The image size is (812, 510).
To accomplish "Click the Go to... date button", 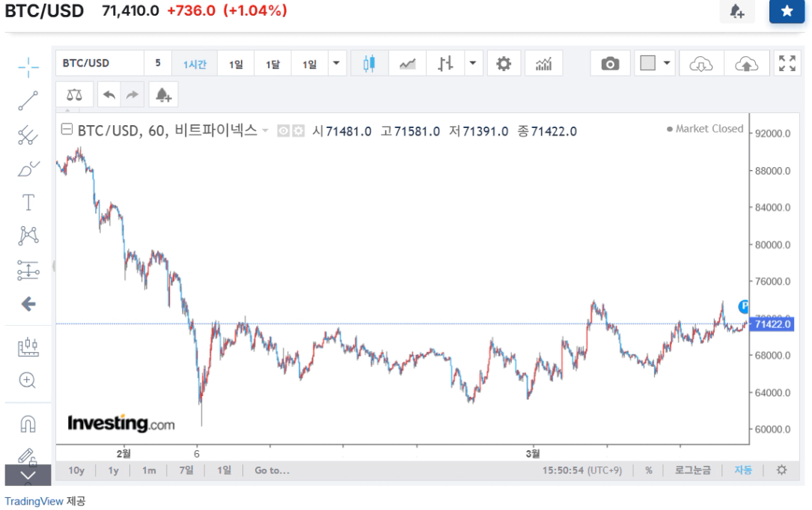I will 272,470.
